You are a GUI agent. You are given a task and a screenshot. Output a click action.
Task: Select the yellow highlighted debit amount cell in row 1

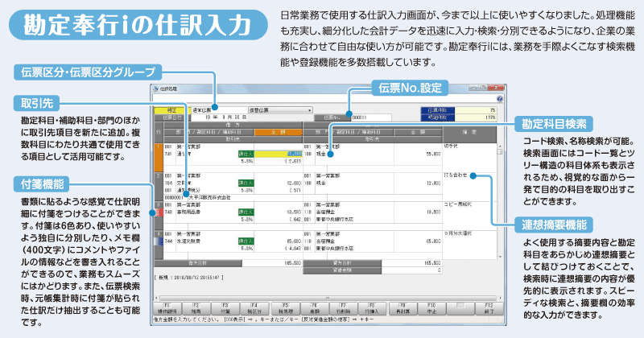point(278,154)
